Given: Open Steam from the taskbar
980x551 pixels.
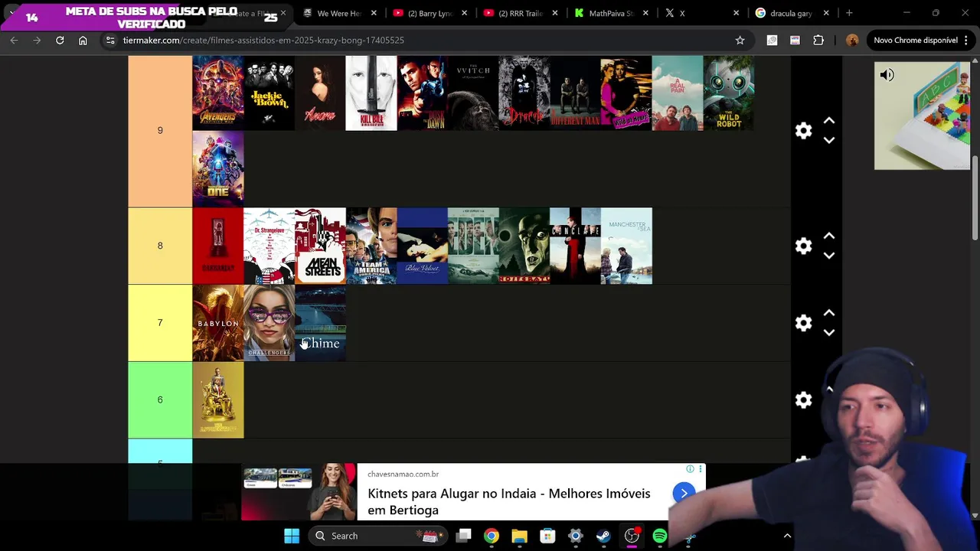Looking at the screenshot, I should pyautogui.click(x=603, y=536).
